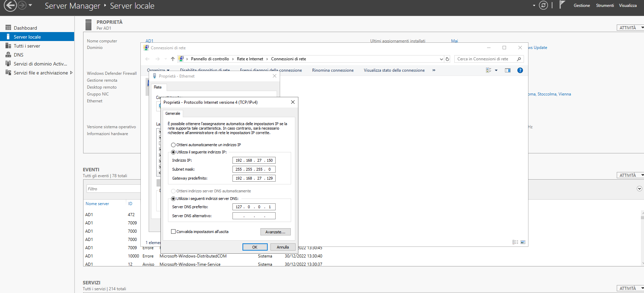
Task: Close the TCP/IPv4 properties dialog
Action: pos(293,102)
